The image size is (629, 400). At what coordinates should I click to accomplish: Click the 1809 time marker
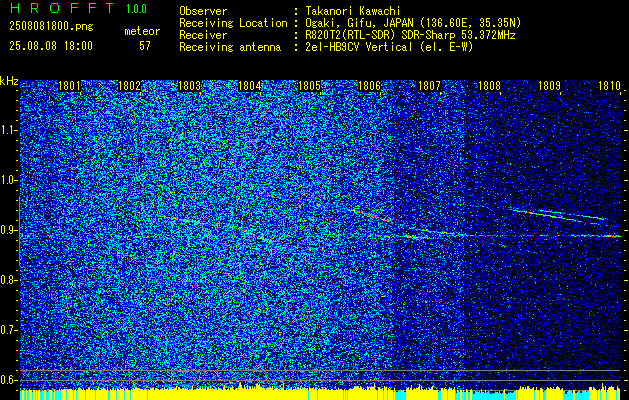click(x=549, y=86)
